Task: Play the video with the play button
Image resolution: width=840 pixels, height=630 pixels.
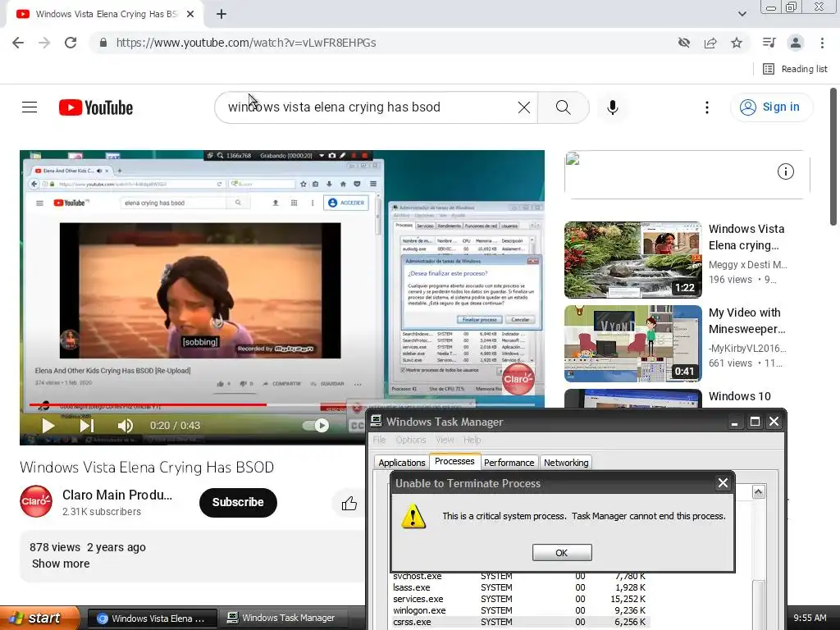Action: click(48, 426)
